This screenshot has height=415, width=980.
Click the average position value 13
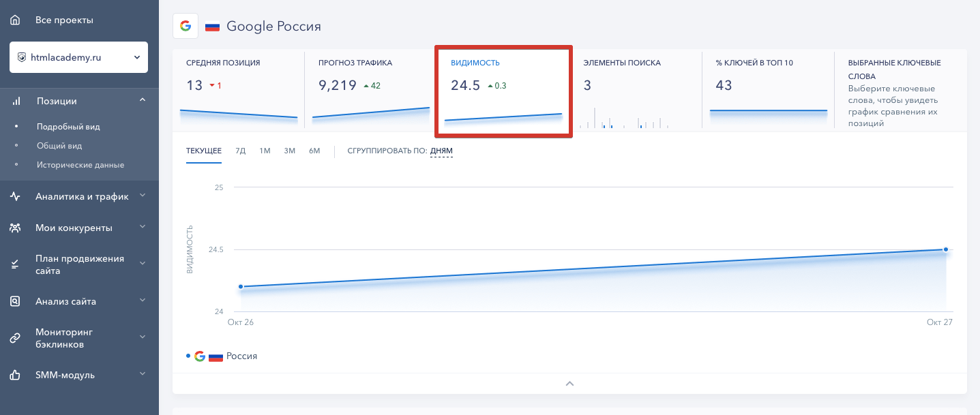click(194, 85)
